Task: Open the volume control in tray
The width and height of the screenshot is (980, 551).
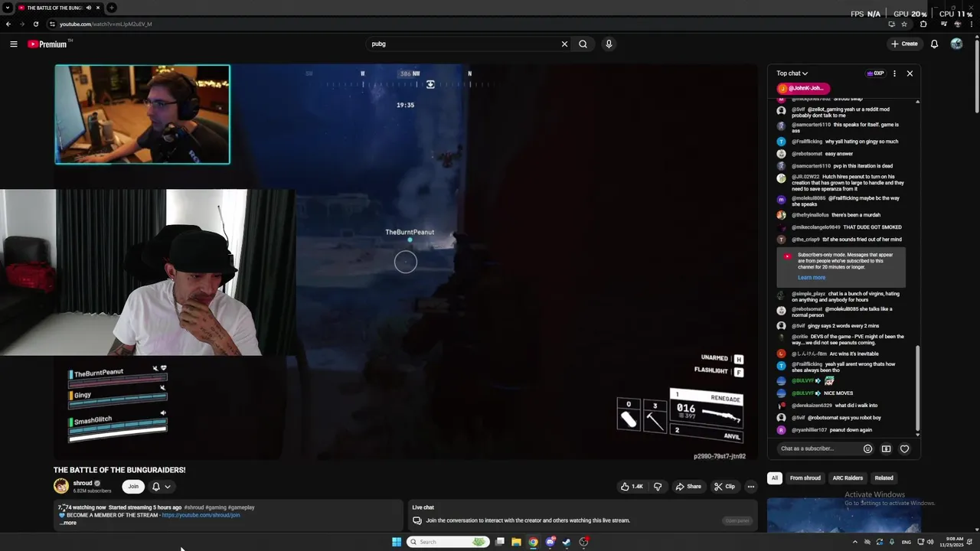Action: (929, 542)
